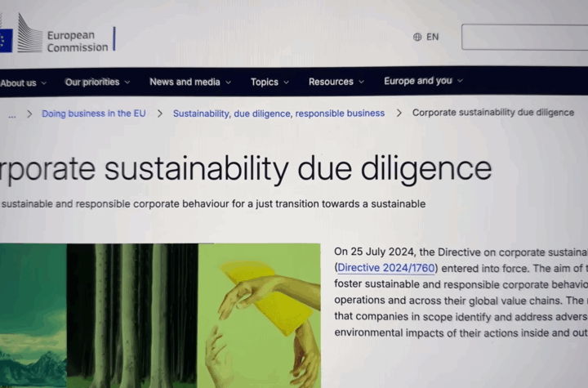Click the globe language icon
The image size is (588, 388).
click(417, 37)
